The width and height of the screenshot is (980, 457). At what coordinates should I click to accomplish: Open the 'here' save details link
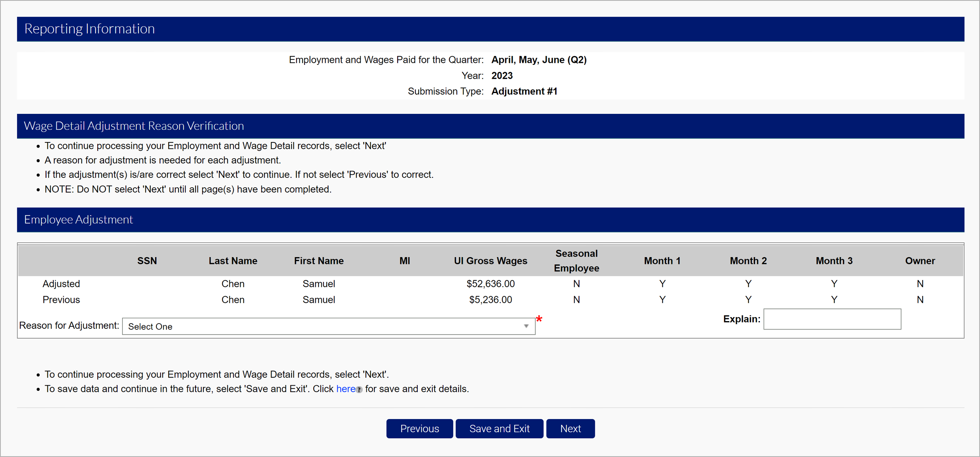(x=345, y=389)
